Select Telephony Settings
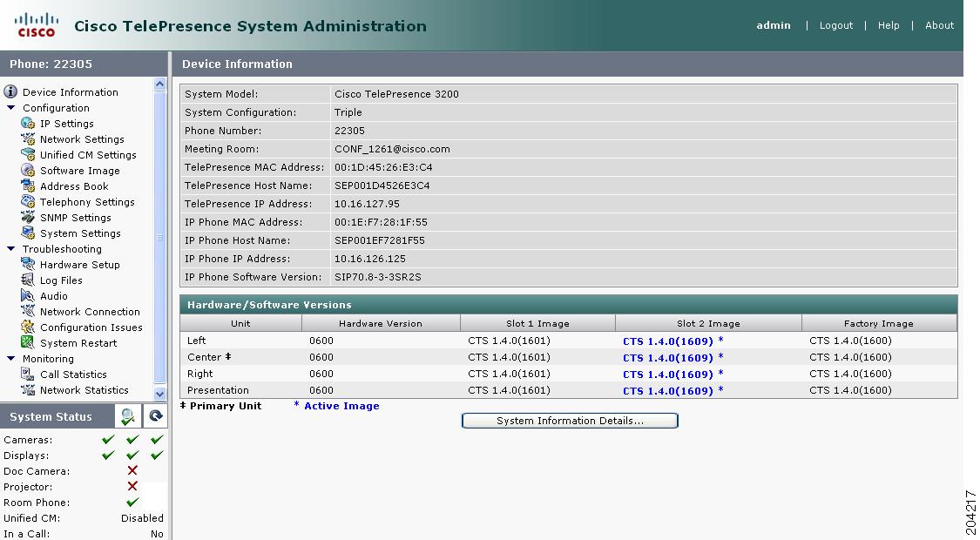 click(87, 201)
